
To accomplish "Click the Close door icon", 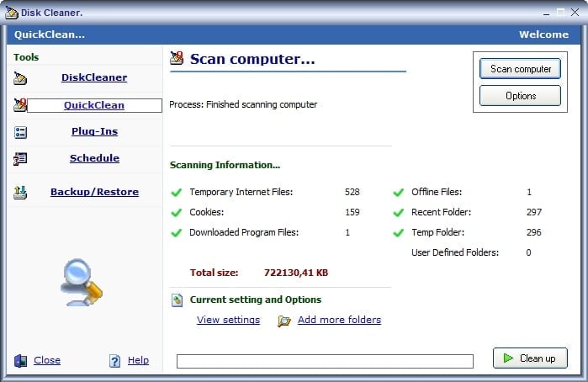I will (21, 361).
